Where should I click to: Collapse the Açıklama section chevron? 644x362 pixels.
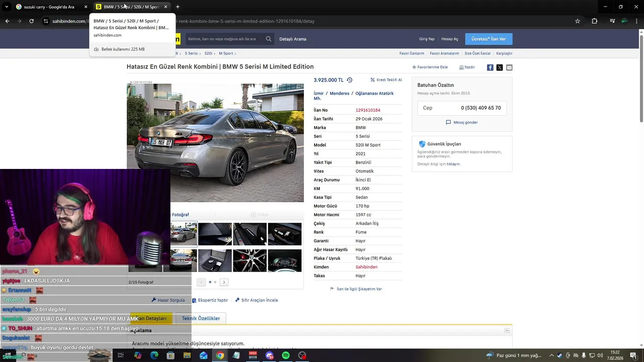pos(507,330)
